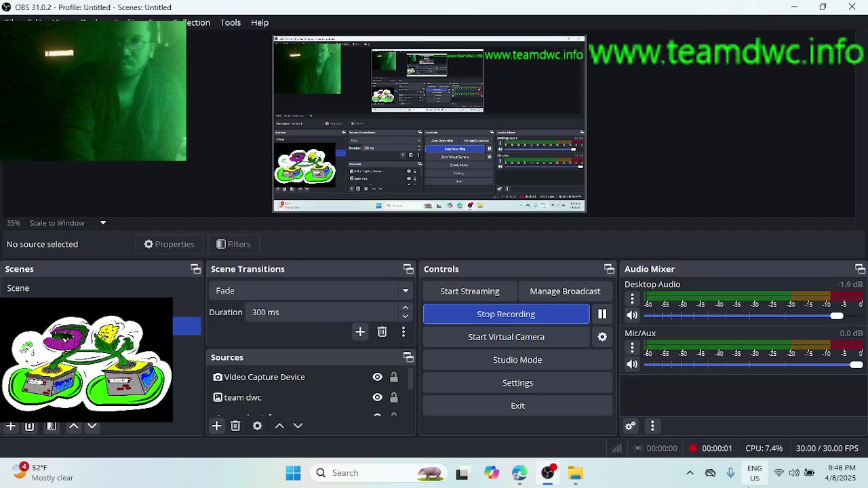Open Advanced Audio Properties gears icon
Viewport: 868px width, 488px height.
click(630, 426)
